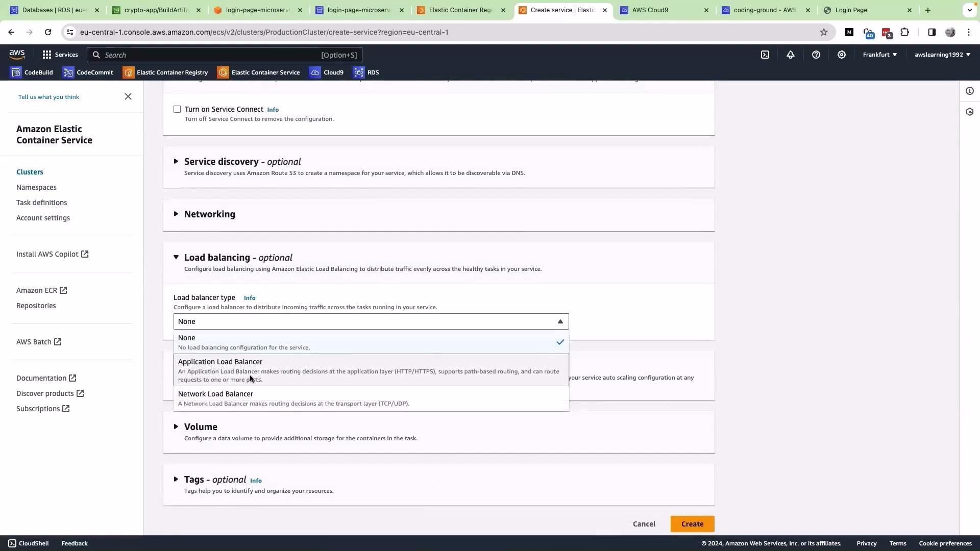Screen dimensions: 980x551
Task: Open Task definitions in sidebar
Action: (x=41, y=203)
